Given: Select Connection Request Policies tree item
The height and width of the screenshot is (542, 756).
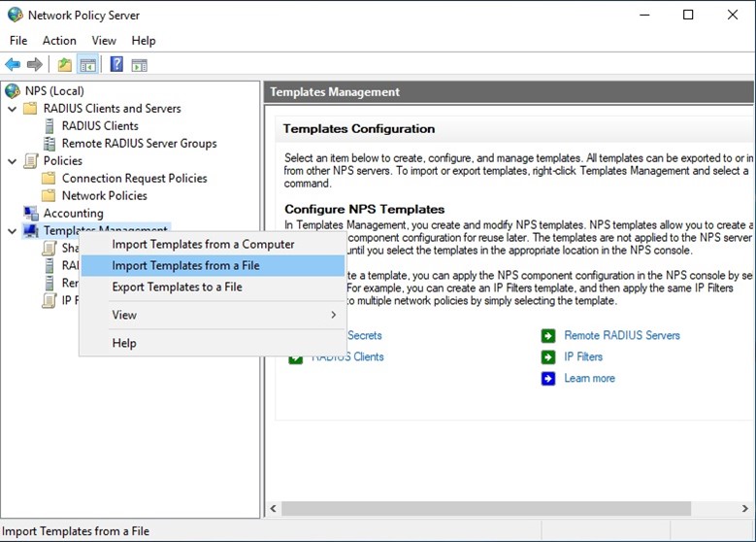Looking at the screenshot, I should [x=135, y=178].
